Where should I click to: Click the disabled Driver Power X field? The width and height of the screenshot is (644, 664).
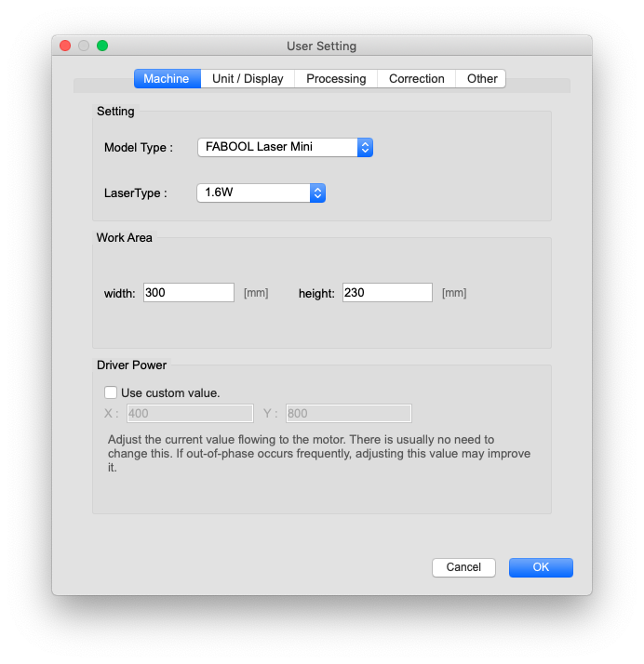190,413
